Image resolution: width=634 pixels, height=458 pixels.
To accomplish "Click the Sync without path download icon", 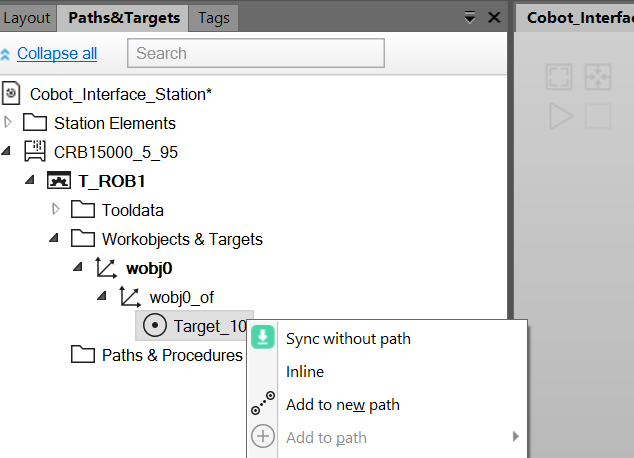I will [x=263, y=337].
